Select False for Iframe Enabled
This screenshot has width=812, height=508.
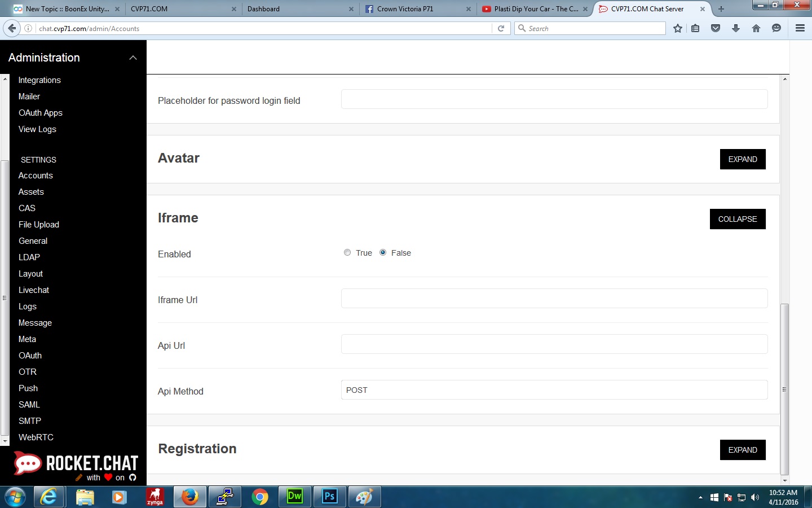click(x=383, y=253)
